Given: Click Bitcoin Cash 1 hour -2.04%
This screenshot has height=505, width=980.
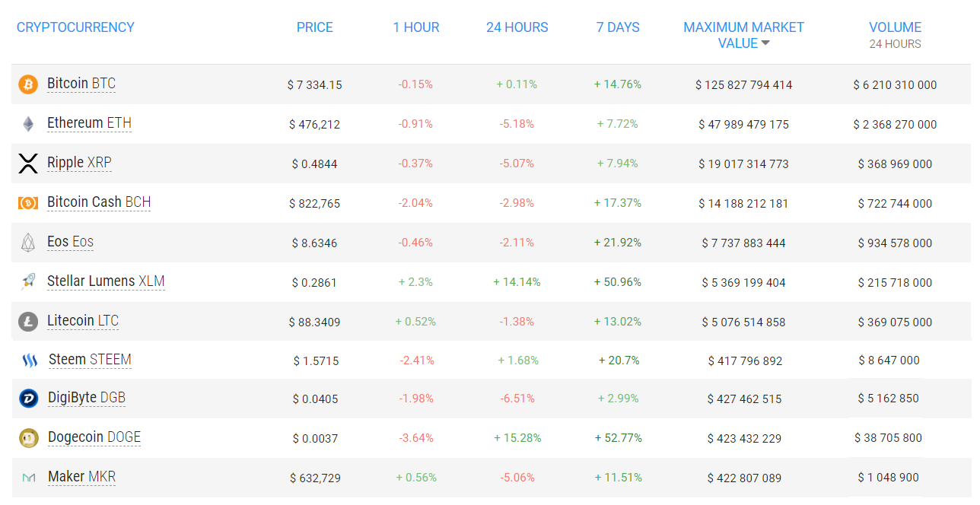Looking at the screenshot, I should click(x=415, y=203).
